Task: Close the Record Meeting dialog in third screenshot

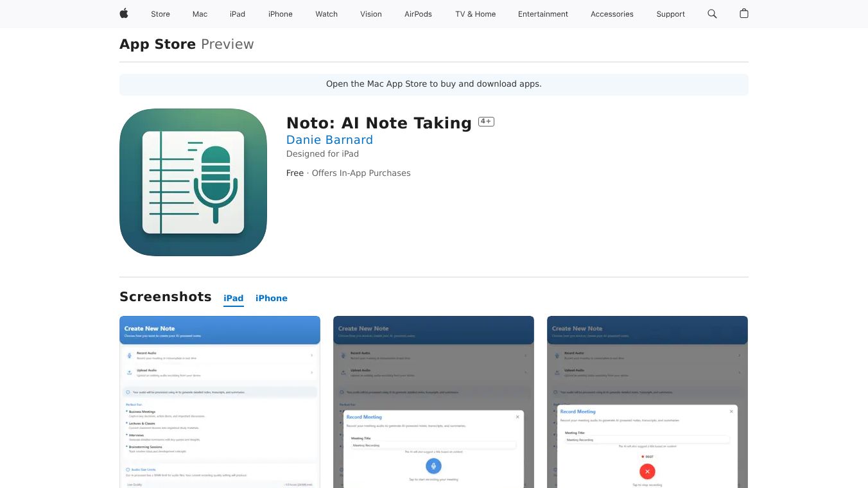Action: pos(731,411)
